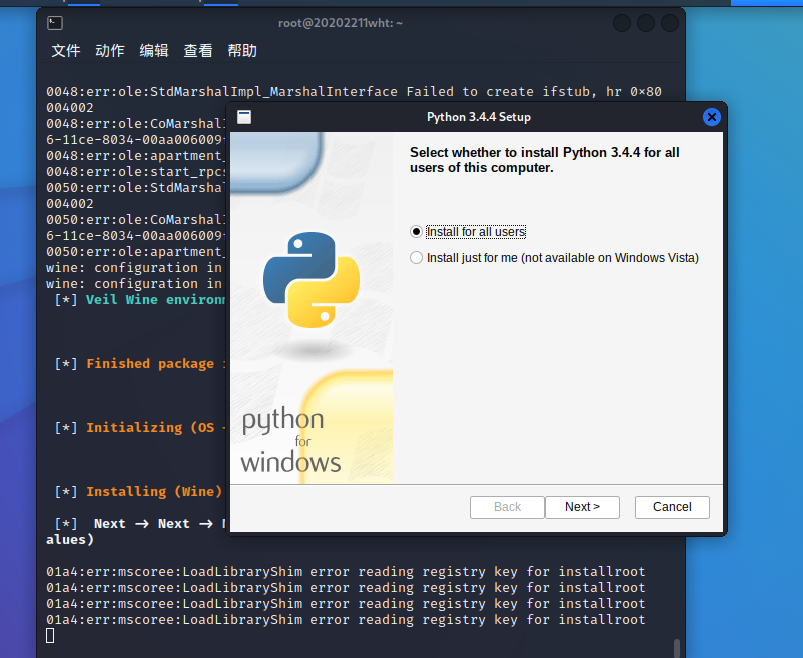Click the 'python for windows' banner text
Viewport: 803px width, 658px height.
click(x=290, y=441)
